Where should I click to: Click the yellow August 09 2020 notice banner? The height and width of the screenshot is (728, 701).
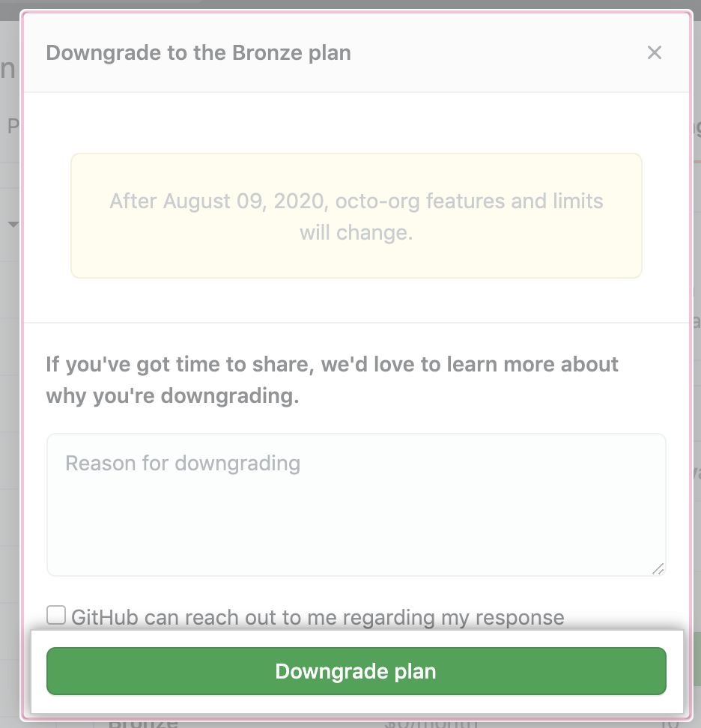[356, 216]
